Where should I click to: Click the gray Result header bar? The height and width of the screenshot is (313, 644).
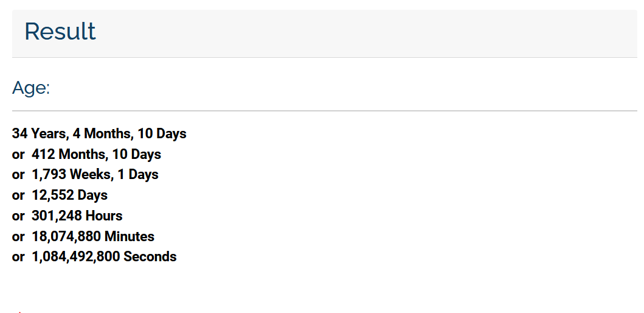[325, 33]
